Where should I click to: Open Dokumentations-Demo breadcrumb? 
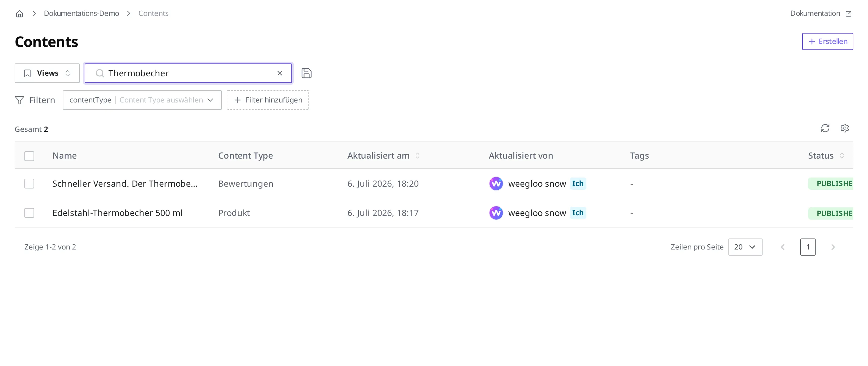[x=81, y=13]
